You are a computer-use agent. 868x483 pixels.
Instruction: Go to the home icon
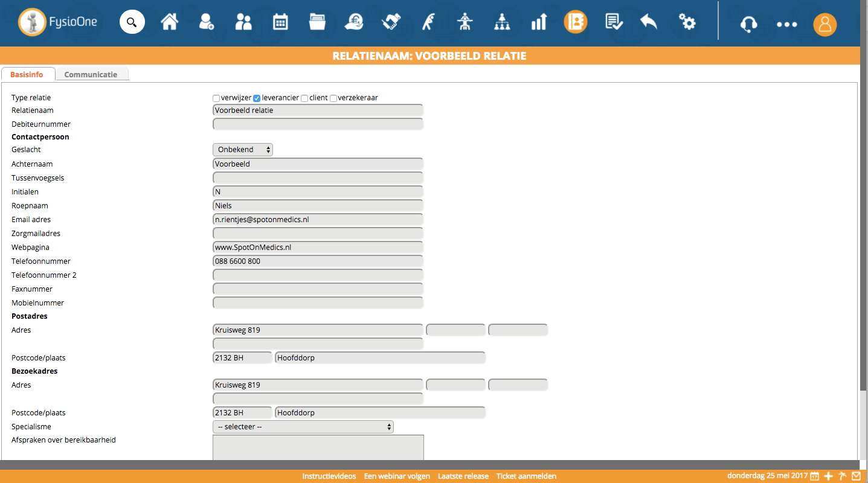click(169, 23)
